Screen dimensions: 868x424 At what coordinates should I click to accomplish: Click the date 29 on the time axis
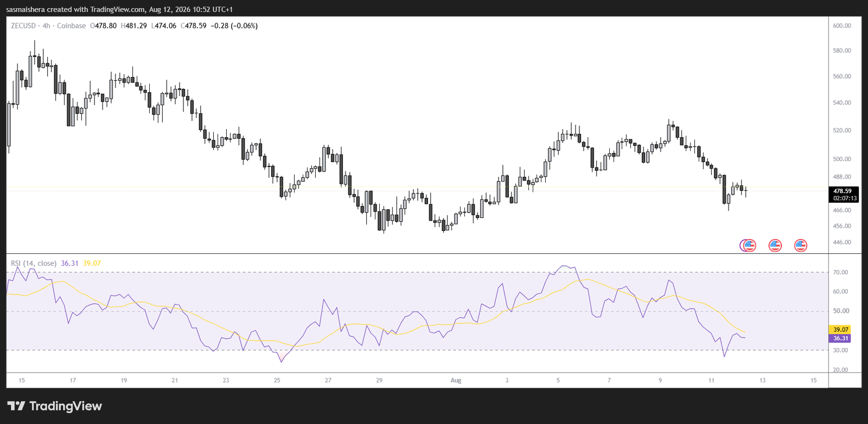379,380
